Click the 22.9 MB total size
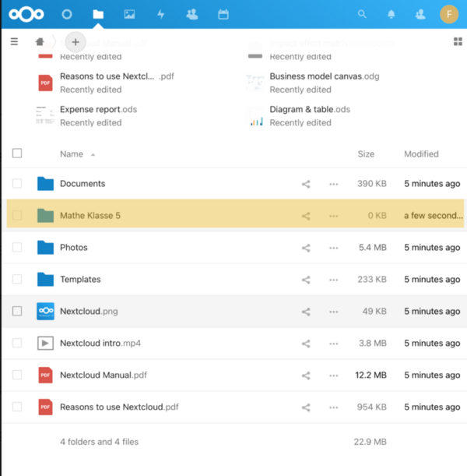The height and width of the screenshot is (476, 467). click(370, 442)
